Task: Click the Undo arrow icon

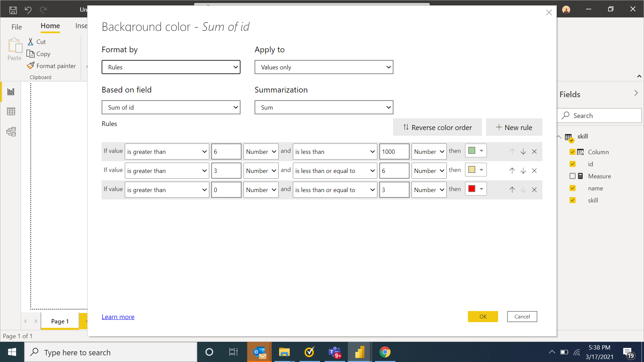Action: coord(28,10)
